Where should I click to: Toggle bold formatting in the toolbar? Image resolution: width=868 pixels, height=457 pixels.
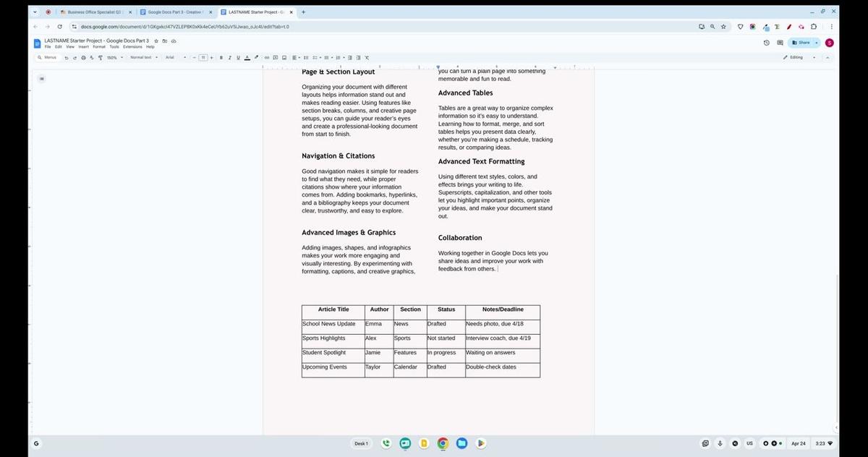tap(221, 57)
